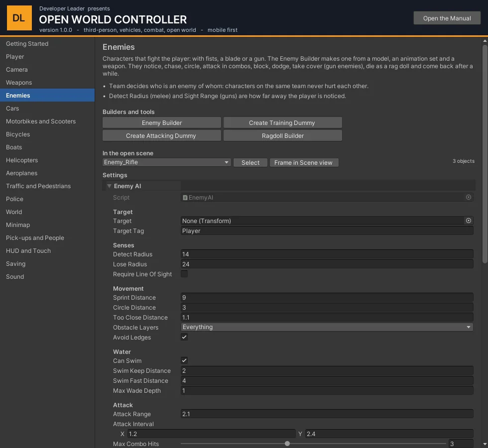Click Create Training Dummy button
This screenshot has height=448, width=488.
point(283,122)
